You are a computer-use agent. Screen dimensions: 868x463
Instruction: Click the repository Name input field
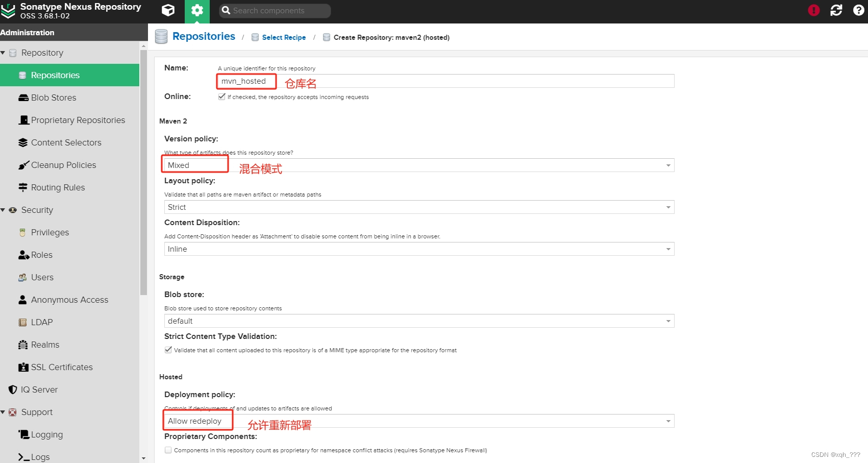(x=445, y=81)
